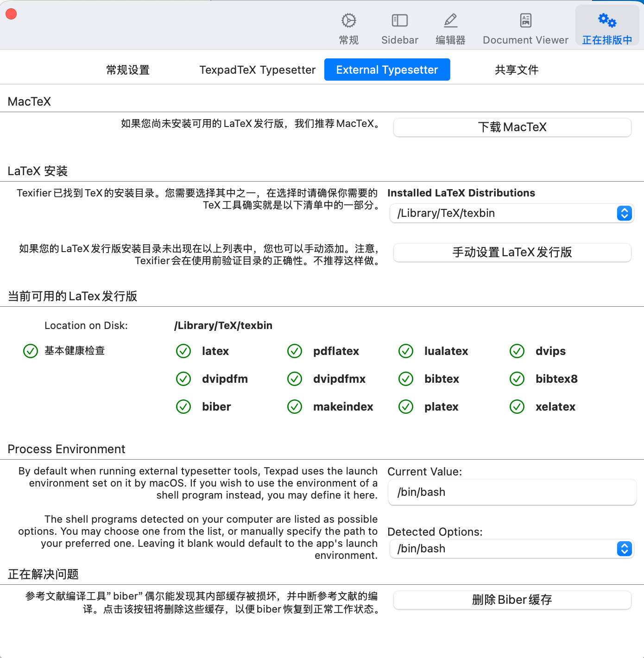Viewport: 644px width, 658px height.
Task: Click the dvips status checkmark icon
Action: (x=517, y=351)
